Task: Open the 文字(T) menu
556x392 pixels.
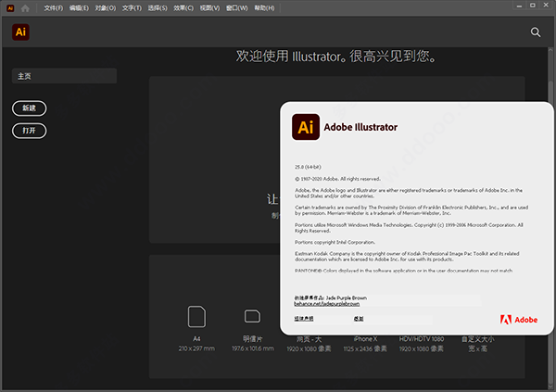Action: coord(132,8)
